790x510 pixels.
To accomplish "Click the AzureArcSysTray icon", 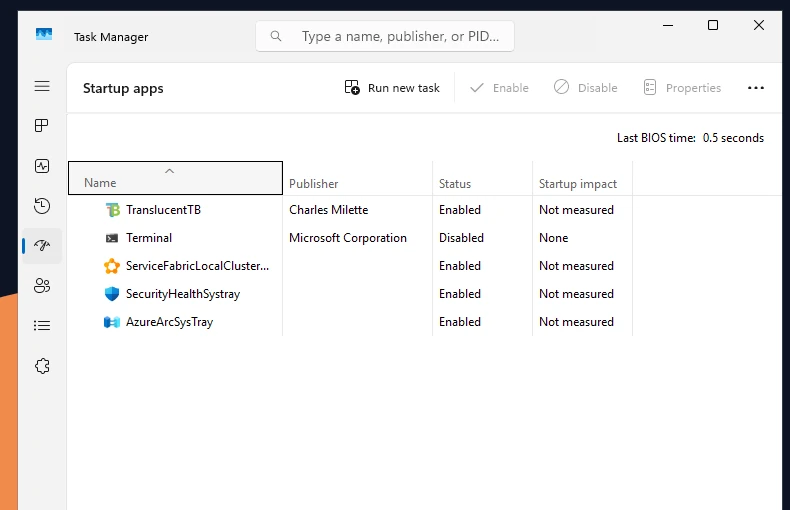I will pyautogui.click(x=112, y=322).
